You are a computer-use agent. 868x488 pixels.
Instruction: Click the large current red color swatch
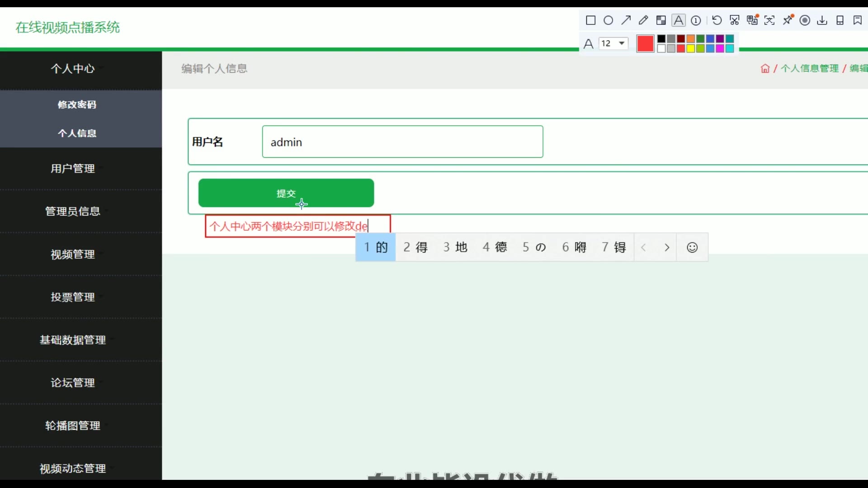(x=645, y=43)
